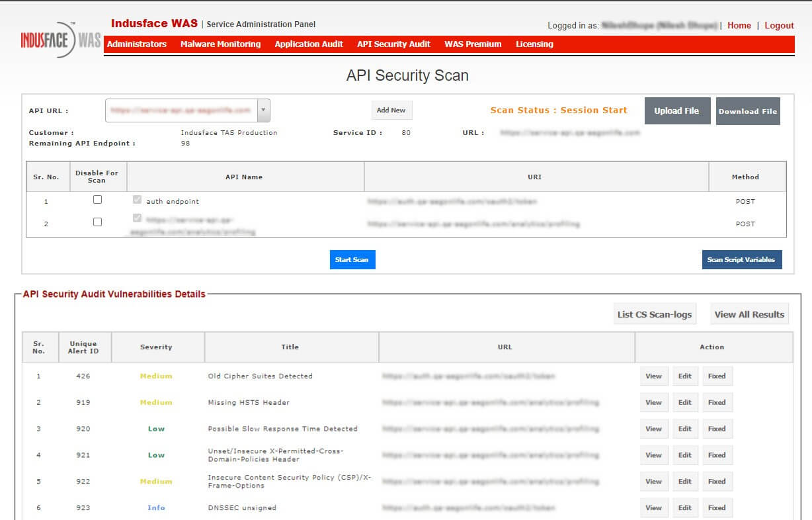Click View All Results button

[x=749, y=314]
